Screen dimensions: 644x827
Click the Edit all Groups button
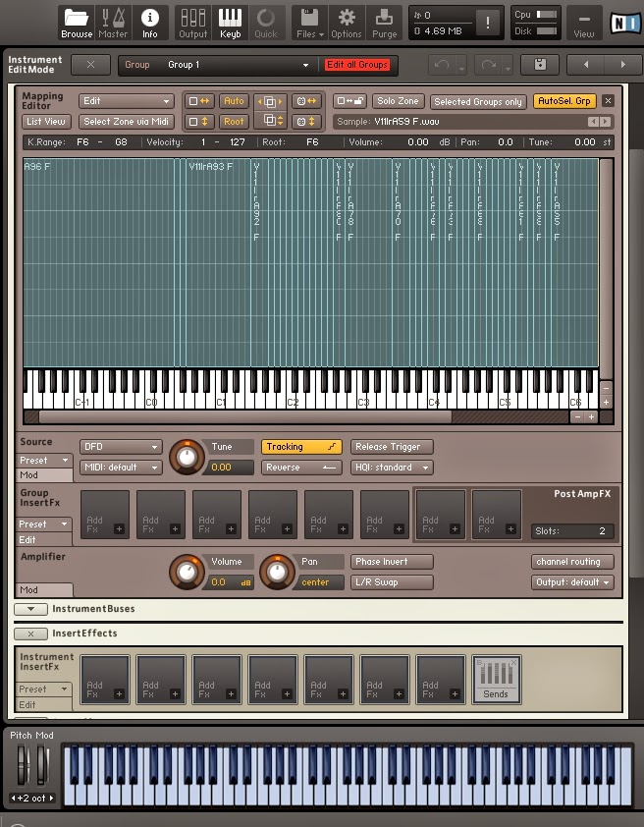coord(357,65)
